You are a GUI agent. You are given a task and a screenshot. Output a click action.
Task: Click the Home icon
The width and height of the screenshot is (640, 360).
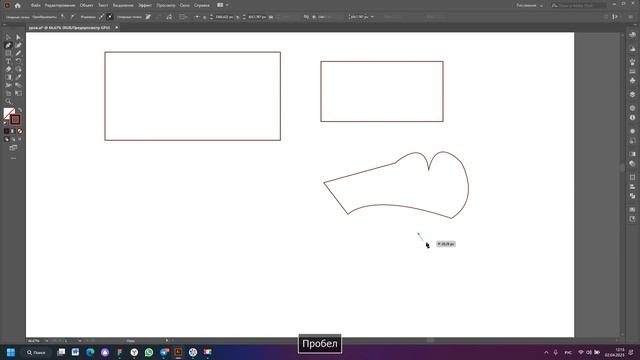click(x=18, y=5)
